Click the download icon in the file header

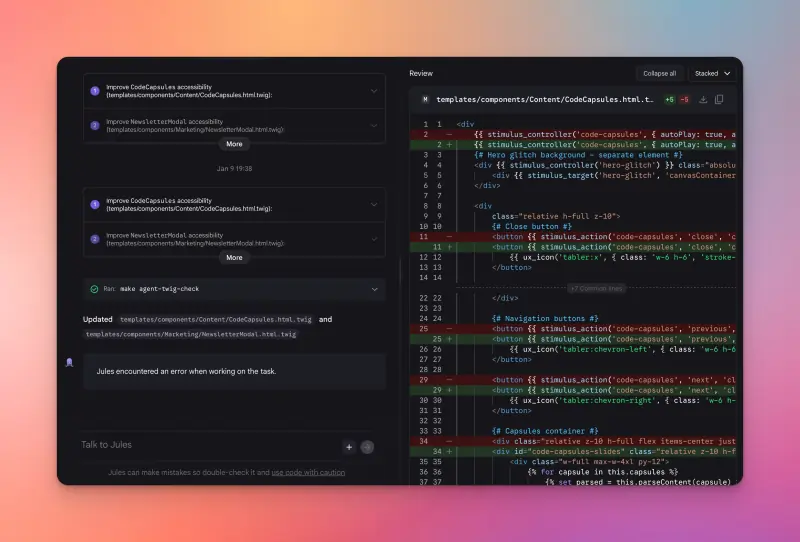[x=703, y=100]
